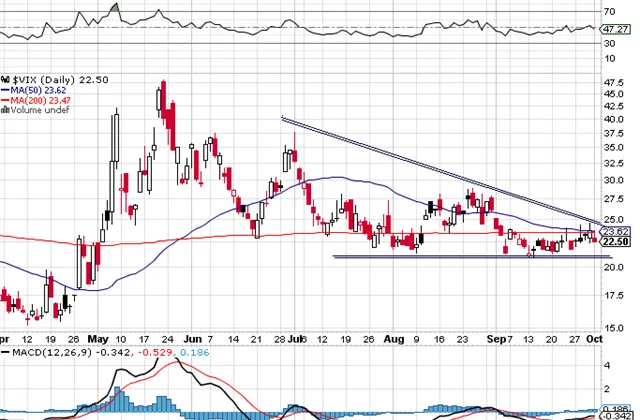Click the blue "23.62" price tag on axis
640x420 pixels.
coord(616,231)
